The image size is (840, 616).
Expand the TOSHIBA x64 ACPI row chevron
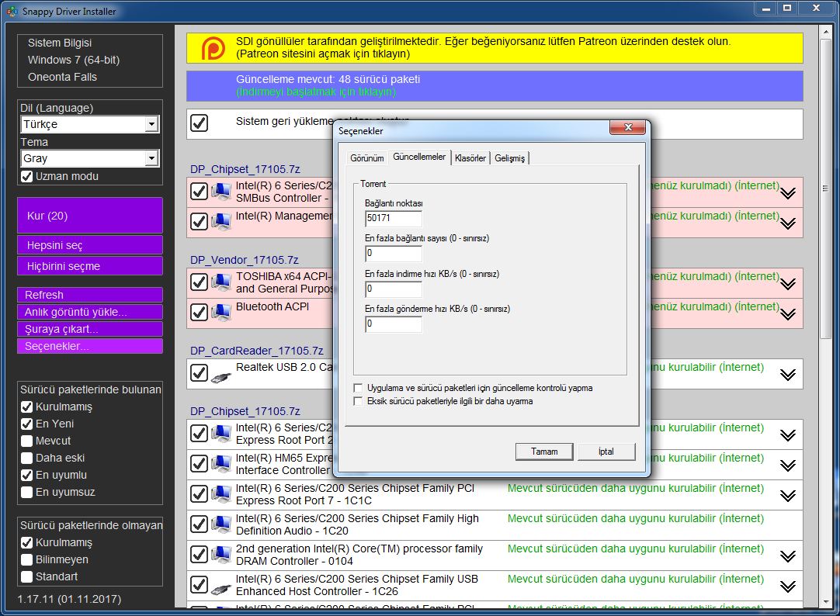click(787, 284)
